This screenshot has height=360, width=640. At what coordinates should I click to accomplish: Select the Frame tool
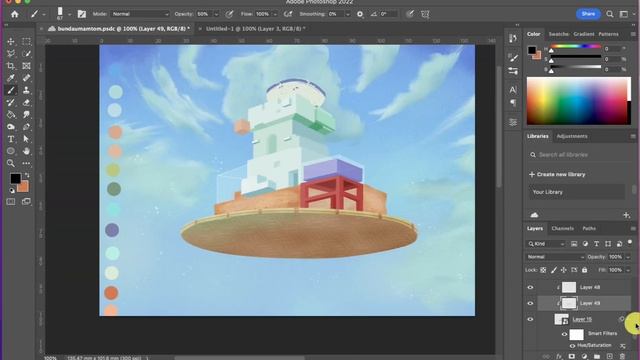27,66
